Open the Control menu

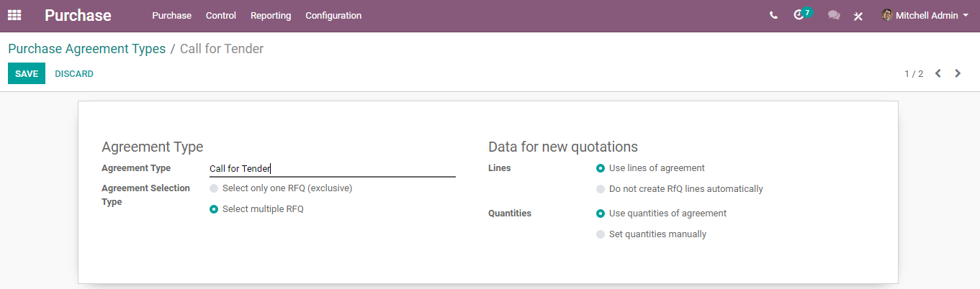(x=221, y=15)
